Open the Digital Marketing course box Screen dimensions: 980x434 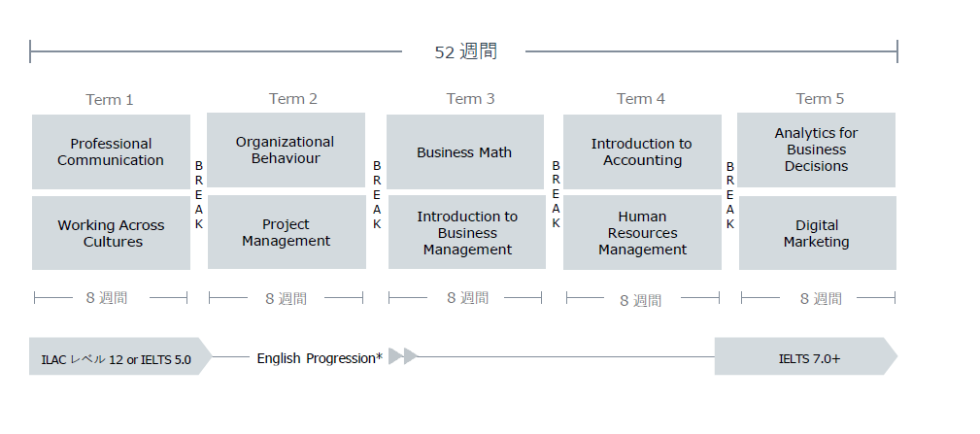[818, 233]
